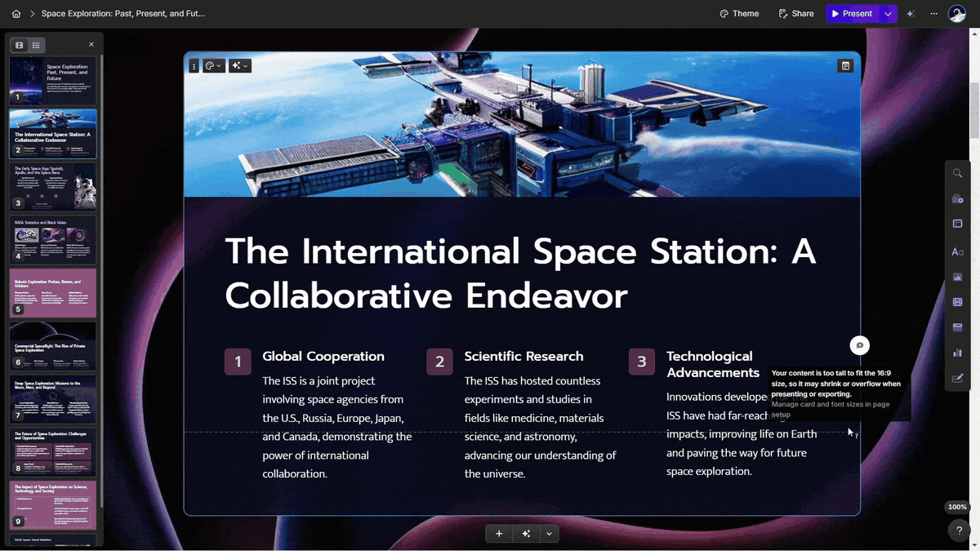Open the charts and diagrams icon
This screenshot has width=980, height=551.
tap(957, 353)
